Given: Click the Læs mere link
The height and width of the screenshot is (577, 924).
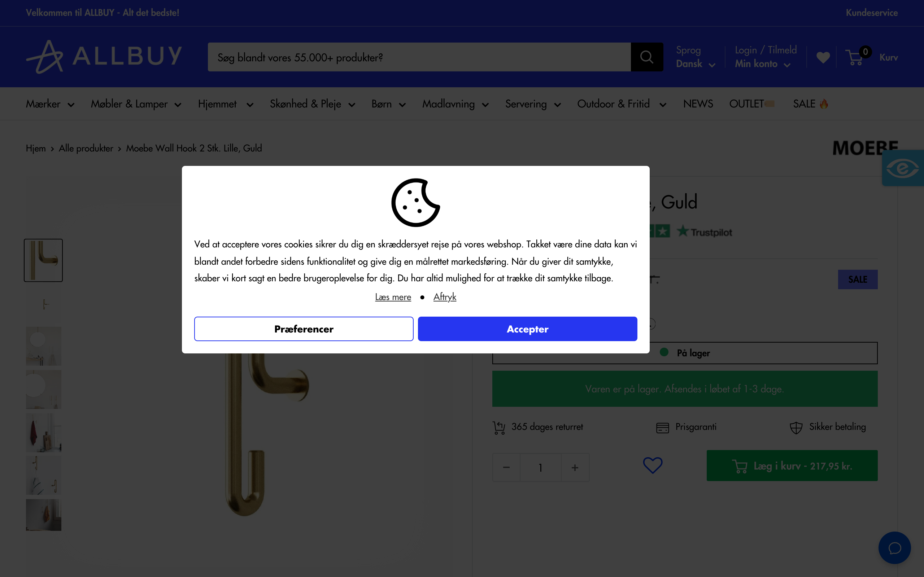Looking at the screenshot, I should coord(393,296).
